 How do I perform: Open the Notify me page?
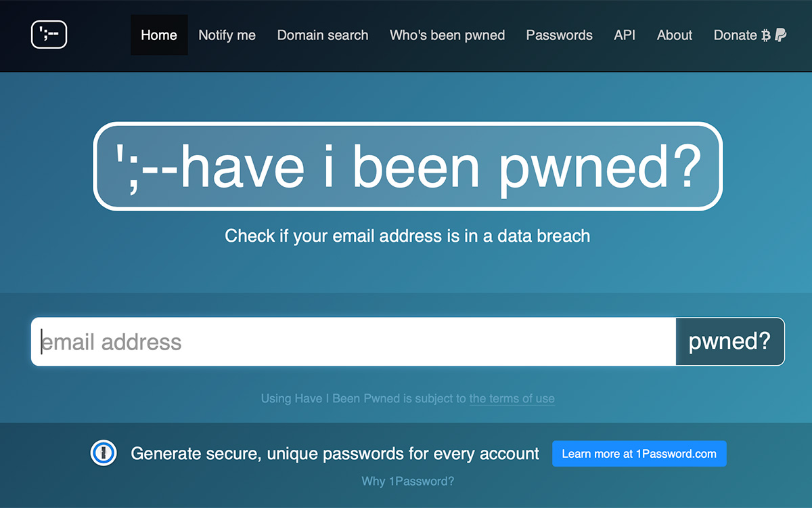coord(227,35)
